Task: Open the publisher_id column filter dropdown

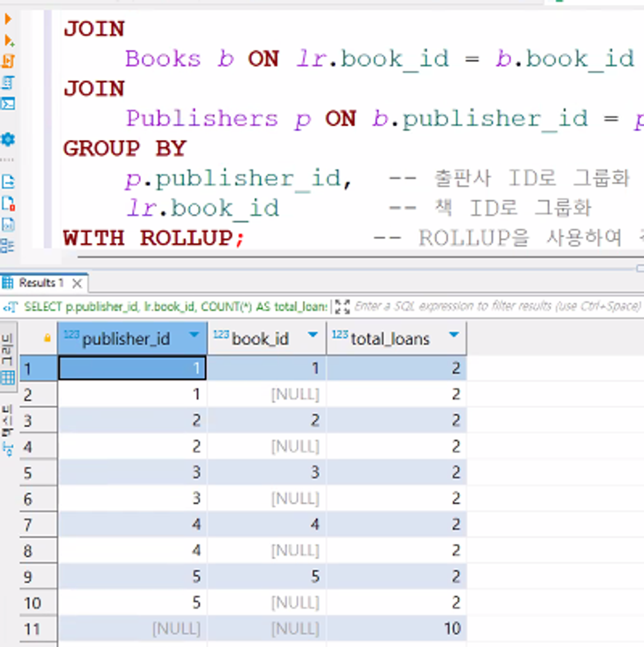Action: [x=194, y=335]
